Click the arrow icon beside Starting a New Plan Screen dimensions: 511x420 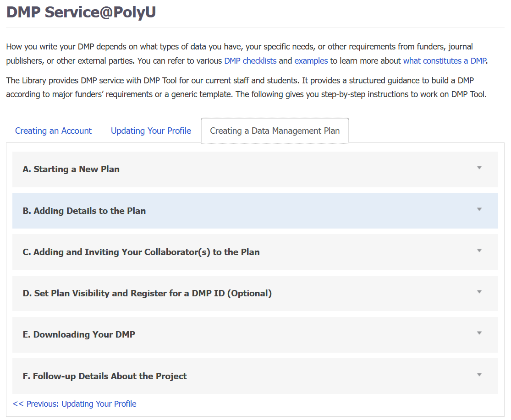pos(479,168)
